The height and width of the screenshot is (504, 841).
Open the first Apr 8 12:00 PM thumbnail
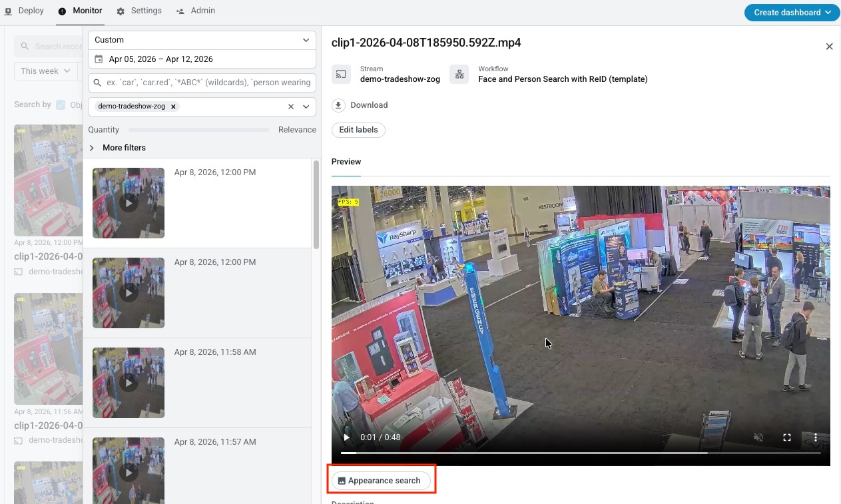coord(129,203)
